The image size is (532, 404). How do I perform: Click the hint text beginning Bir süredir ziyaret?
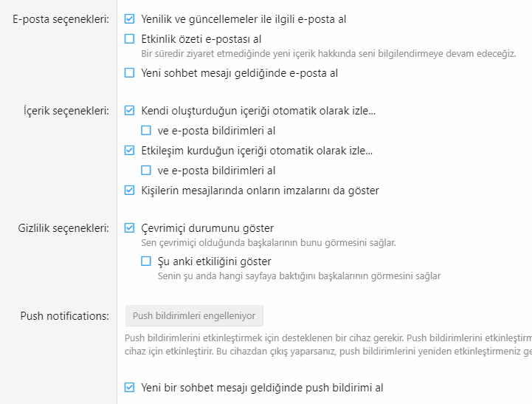click(x=328, y=53)
